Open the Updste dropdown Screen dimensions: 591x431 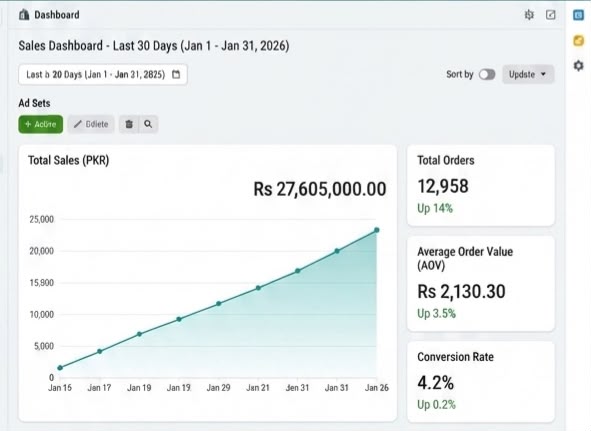pos(528,74)
